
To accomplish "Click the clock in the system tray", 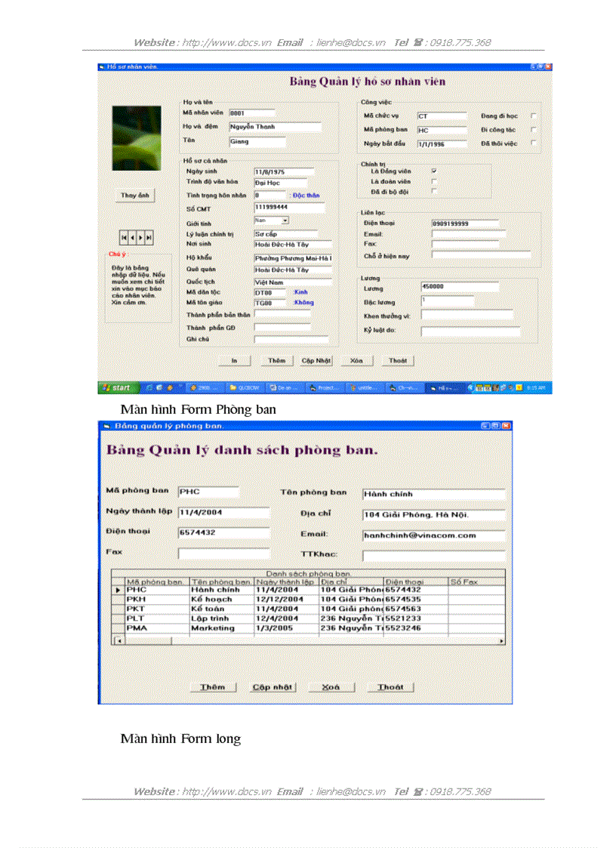I will coord(537,387).
